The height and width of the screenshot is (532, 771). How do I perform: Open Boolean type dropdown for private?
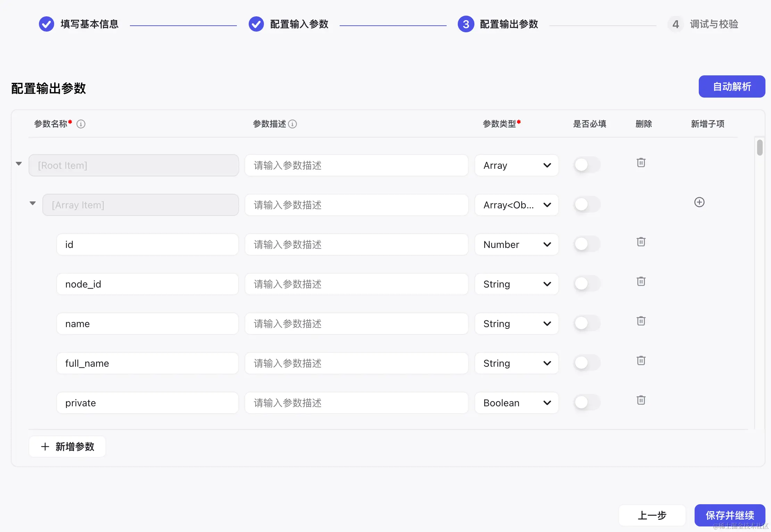[516, 403]
